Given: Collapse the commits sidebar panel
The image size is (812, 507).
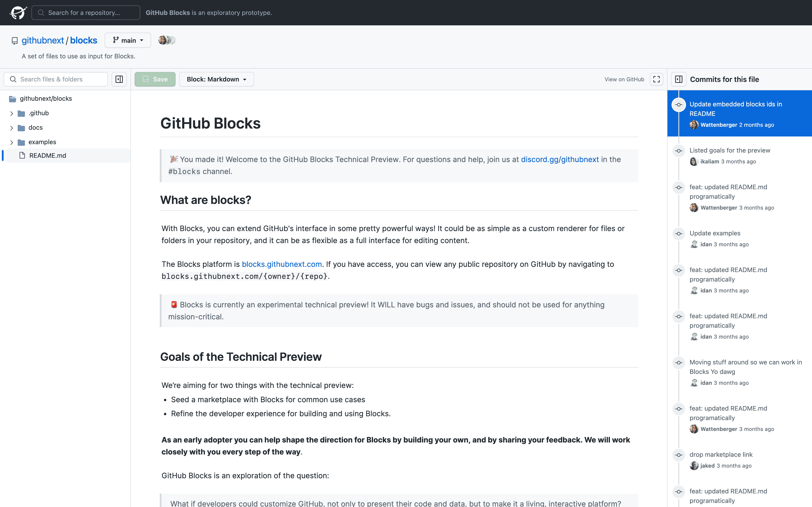Looking at the screenshot, I should click(x=679, y=79).
